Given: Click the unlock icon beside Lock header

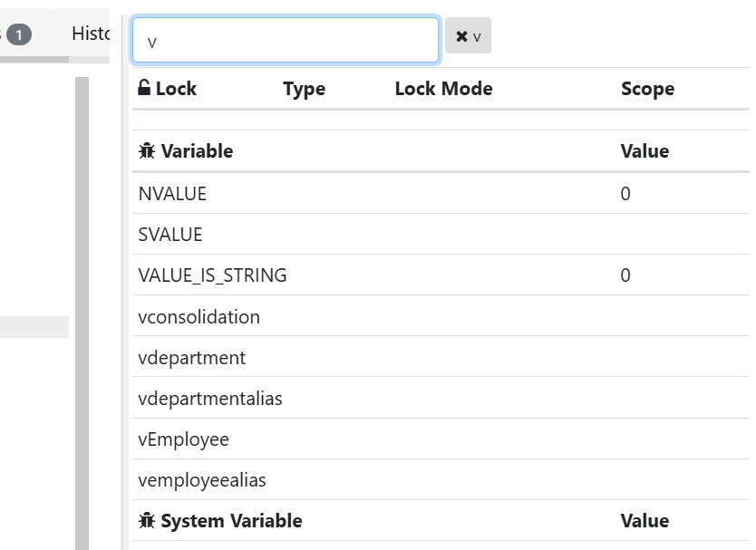Looking at the screenshot, I should click(x=144, y=88).
